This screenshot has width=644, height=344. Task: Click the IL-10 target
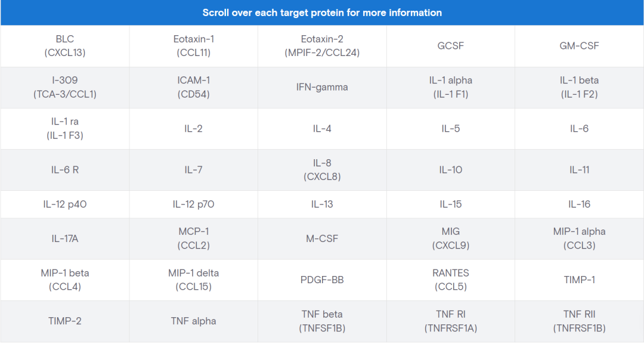click(451, 170)
